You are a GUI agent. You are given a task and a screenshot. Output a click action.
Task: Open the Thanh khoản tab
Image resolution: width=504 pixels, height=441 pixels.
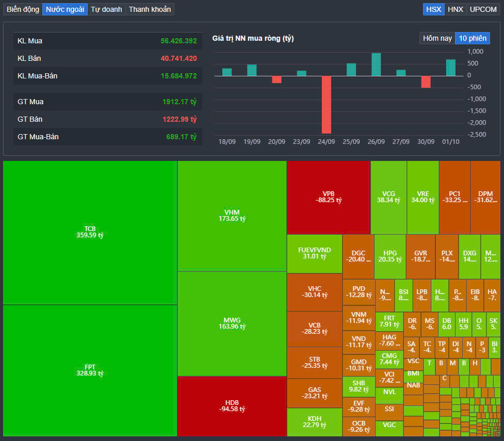pyautogui.click(x=150, y=9)
